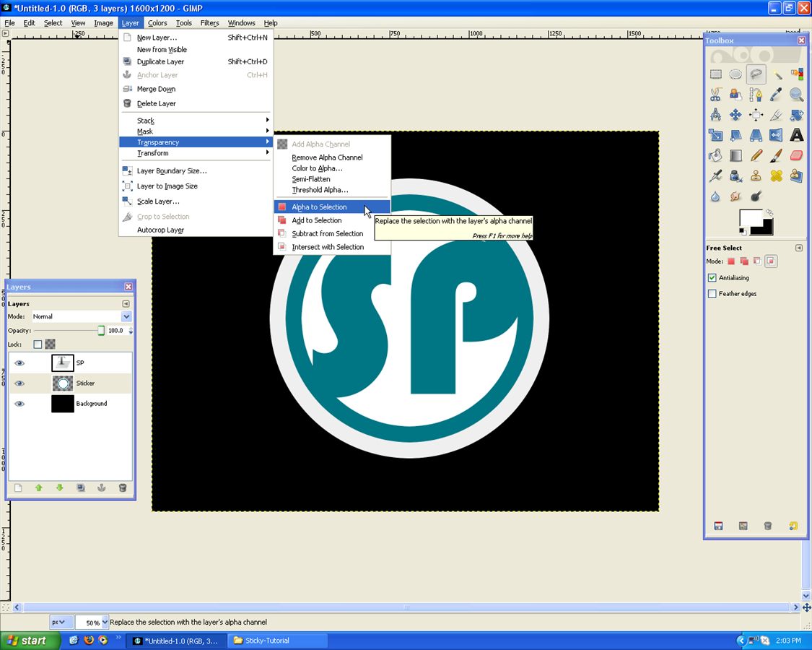This screenshot has width=812, height=650.
Task: Select the Free Select lasso tool
Action: [756, 74]
